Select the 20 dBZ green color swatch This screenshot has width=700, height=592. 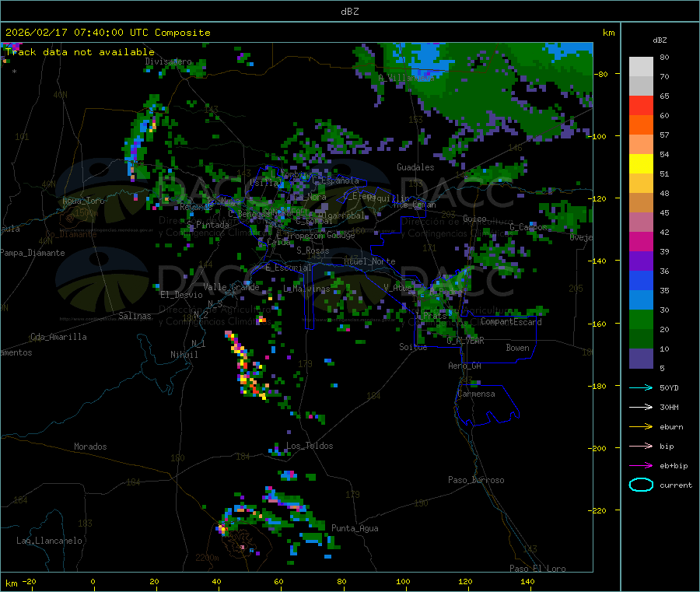click(x=641, y=339)
